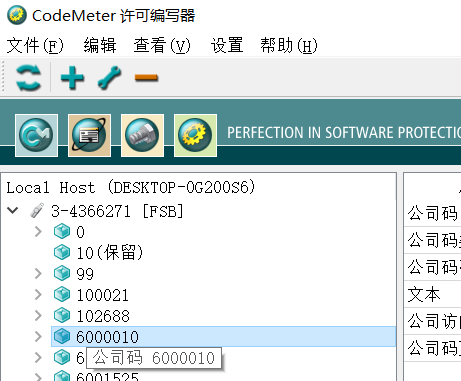The image size is (461, 381).
Task: Click the cube icon for item 0
Action: pyautogui.click(x=62, y=231)
